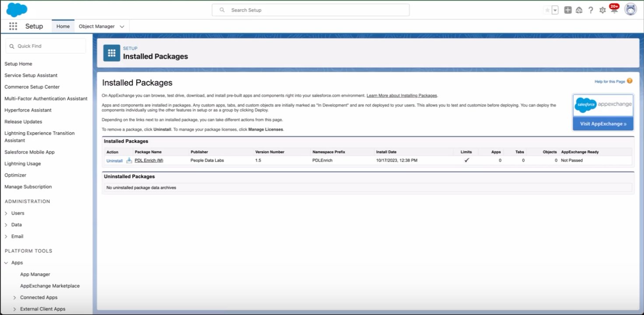Open the help question mark icon

[x=591, y=10]
